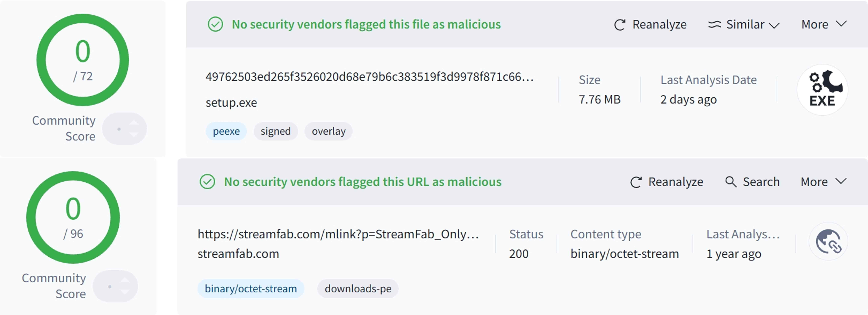The height and width of the screenshot is (315, 868).
Task: Click the green checkmark beside file verdict
Action: coord(216,24)
